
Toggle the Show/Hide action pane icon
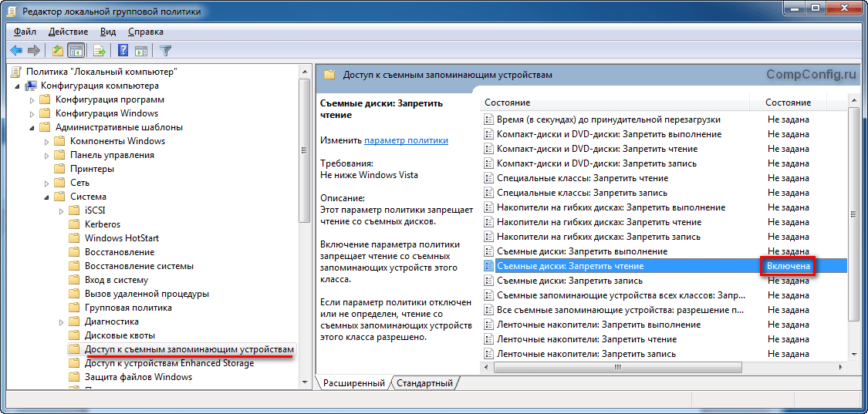pos(141,51)
